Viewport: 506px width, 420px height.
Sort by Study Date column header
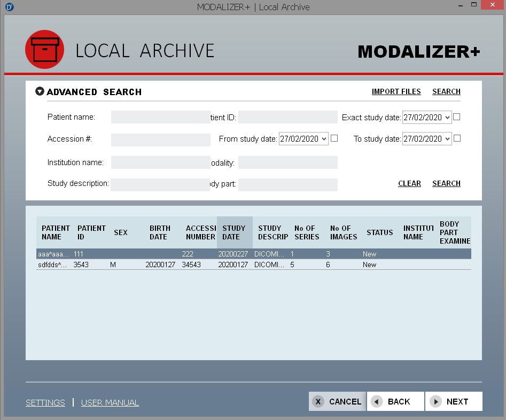coord(234,232)
